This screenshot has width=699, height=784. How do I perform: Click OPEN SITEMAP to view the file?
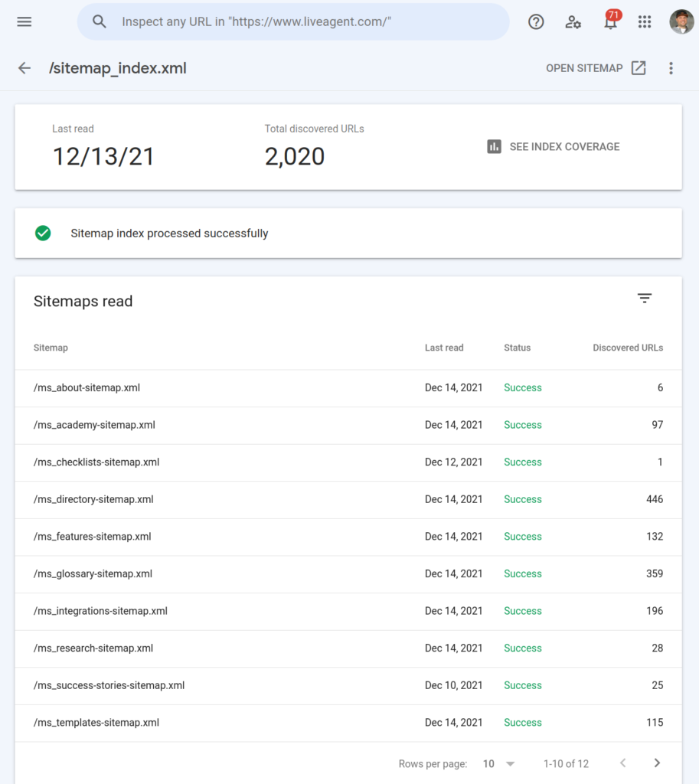595,67
